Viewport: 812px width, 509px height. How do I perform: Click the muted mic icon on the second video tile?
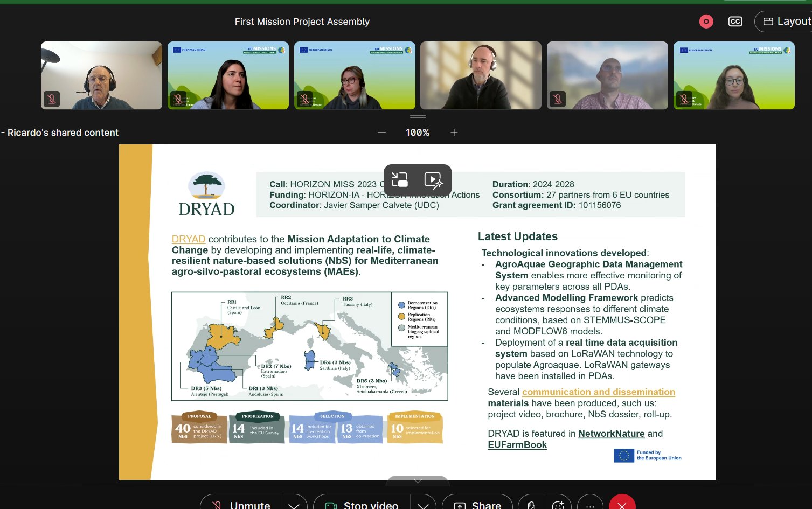(x=178, y=99)
